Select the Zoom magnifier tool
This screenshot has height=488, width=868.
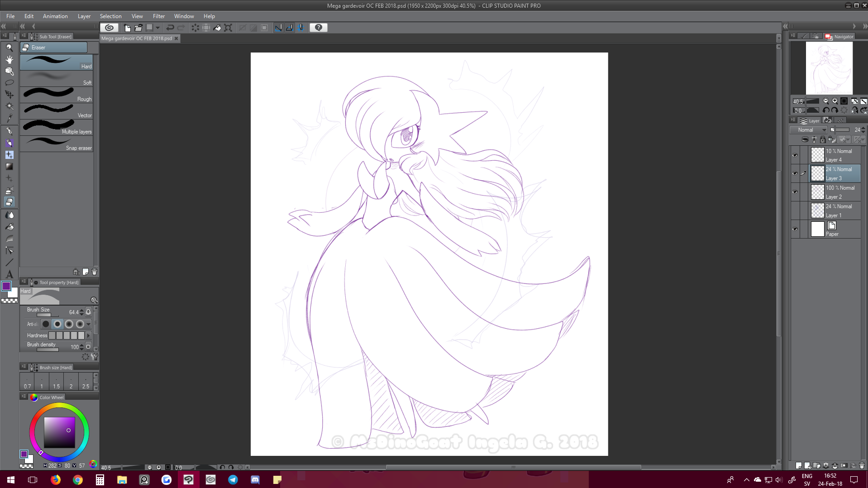point(9,48)
